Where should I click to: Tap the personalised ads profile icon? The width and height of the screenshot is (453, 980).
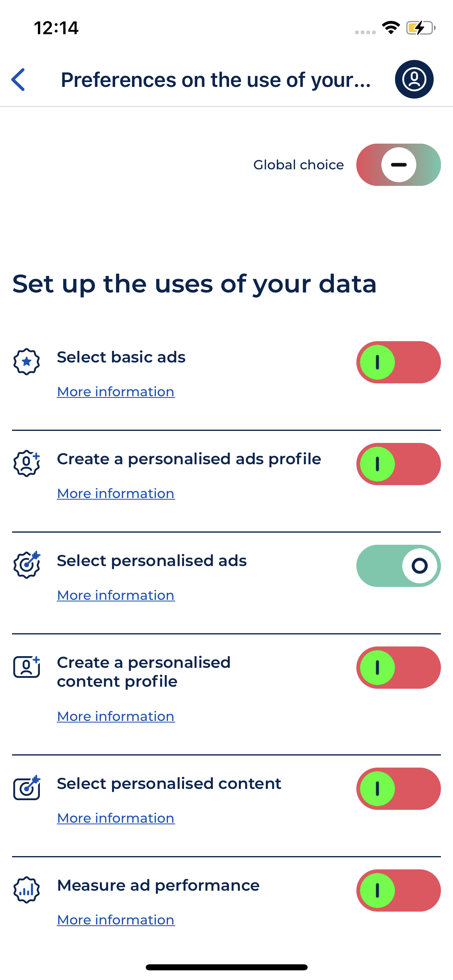(27, 463)
